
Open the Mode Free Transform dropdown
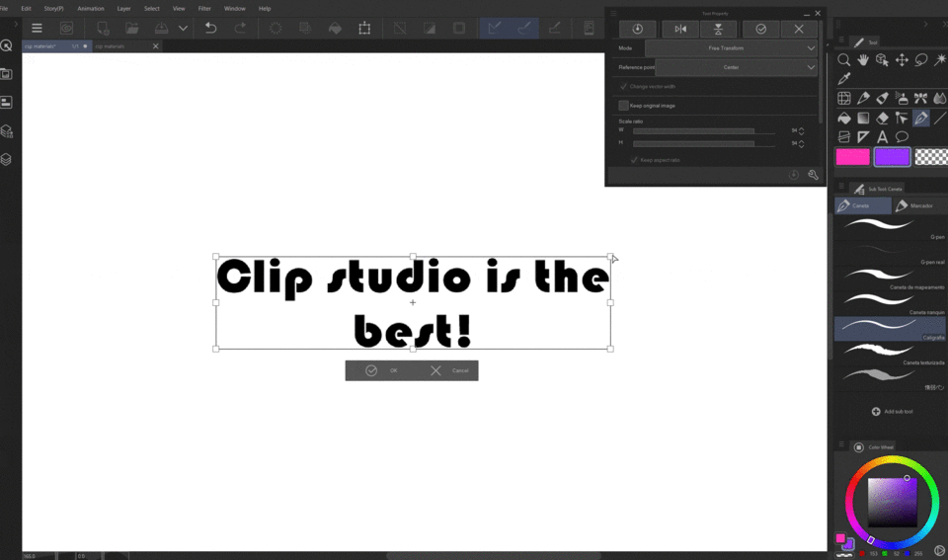point(731,47)
